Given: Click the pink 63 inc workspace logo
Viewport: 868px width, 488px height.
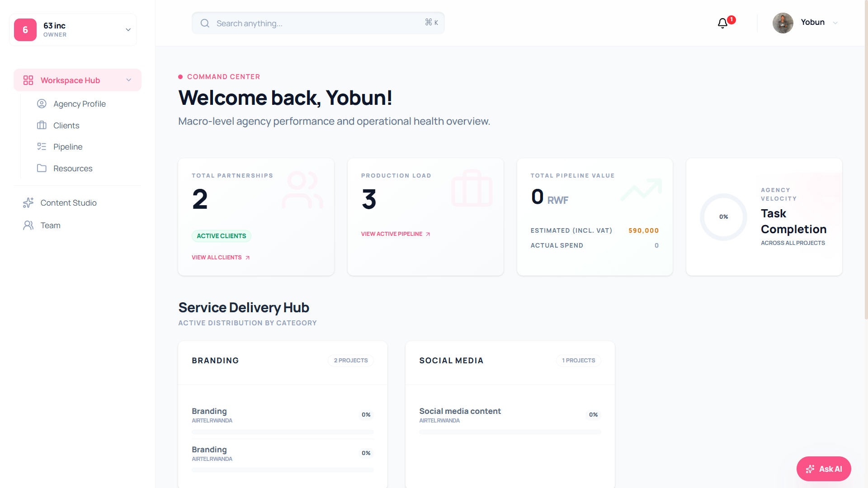Looking at the screenshot, I should (25, 30).
